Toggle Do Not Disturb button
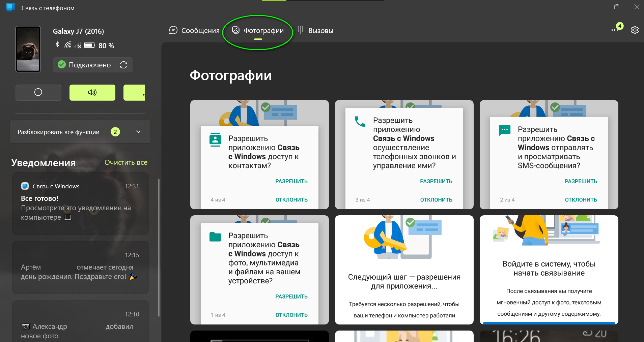The height and width of the screenshot is (342, 644). click(x=38, y=92)
